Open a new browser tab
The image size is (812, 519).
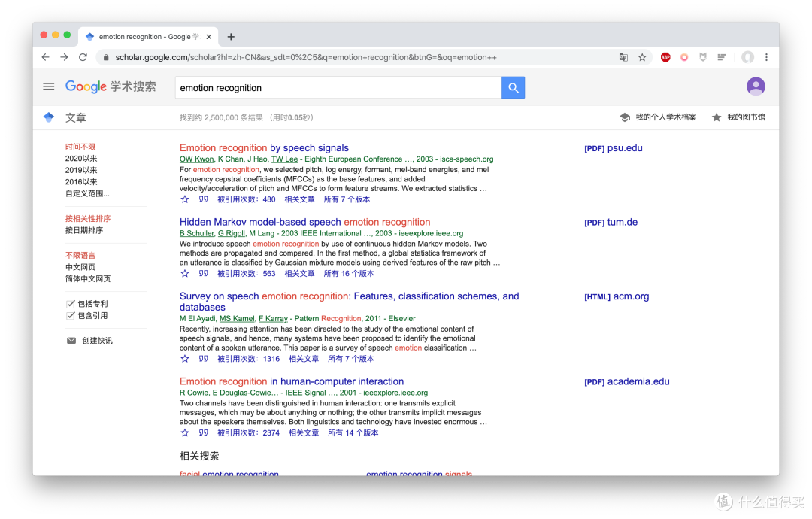coord(231,37)
